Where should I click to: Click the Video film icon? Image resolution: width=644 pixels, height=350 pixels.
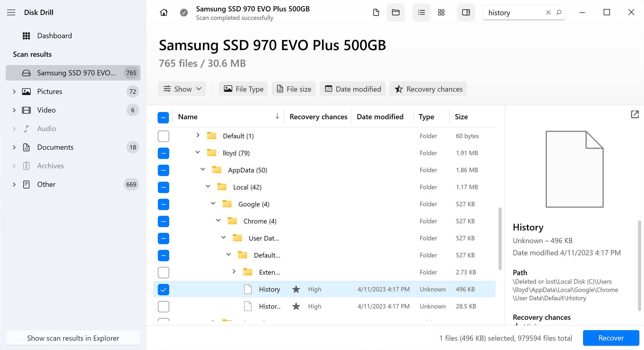(26, 110)
